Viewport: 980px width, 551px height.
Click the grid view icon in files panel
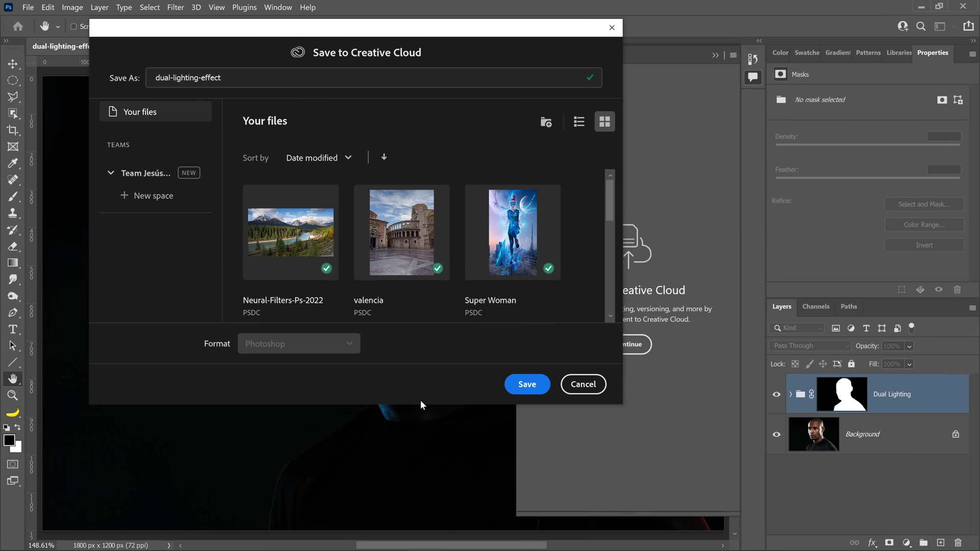pyautogui.click(x=604, y=121)
